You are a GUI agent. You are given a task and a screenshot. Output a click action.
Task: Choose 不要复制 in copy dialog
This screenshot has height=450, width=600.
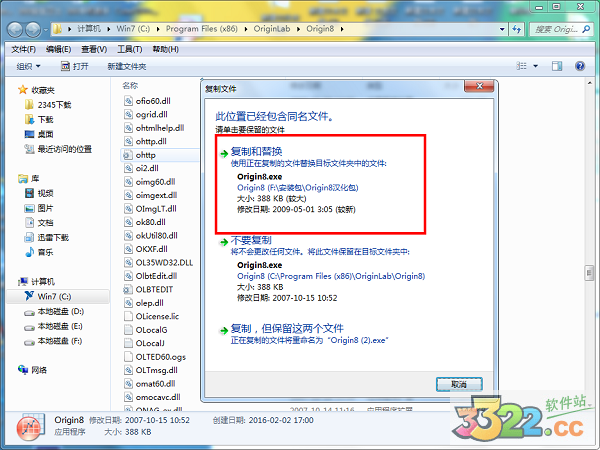[x=251, y=240]
